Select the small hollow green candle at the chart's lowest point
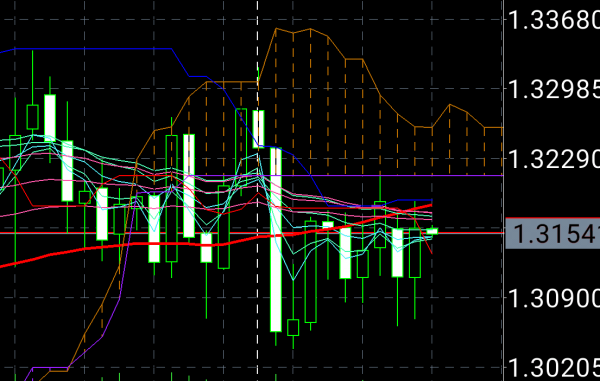The height and width of the screenshot is (381, 600). [x=293, y=327]
